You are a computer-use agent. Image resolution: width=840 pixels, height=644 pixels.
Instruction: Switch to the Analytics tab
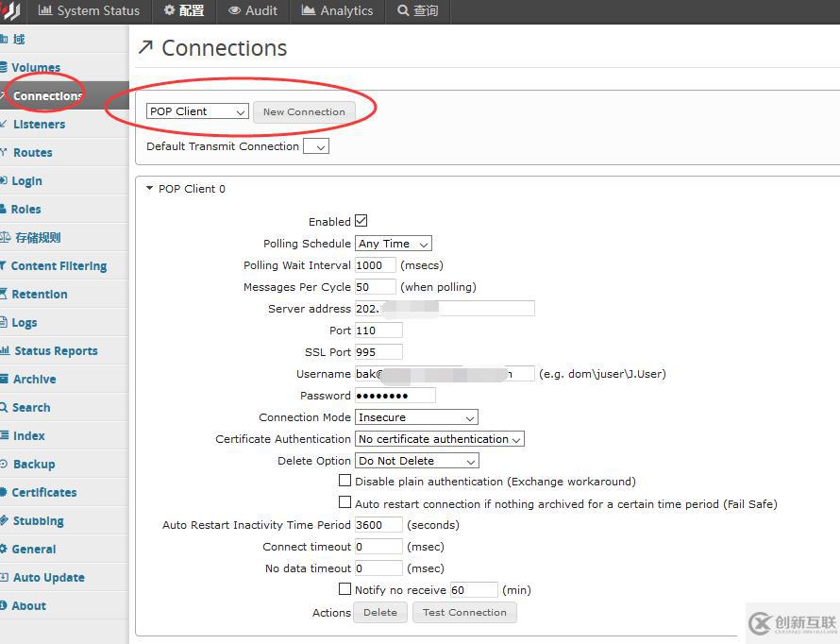[x=338, y=10]
